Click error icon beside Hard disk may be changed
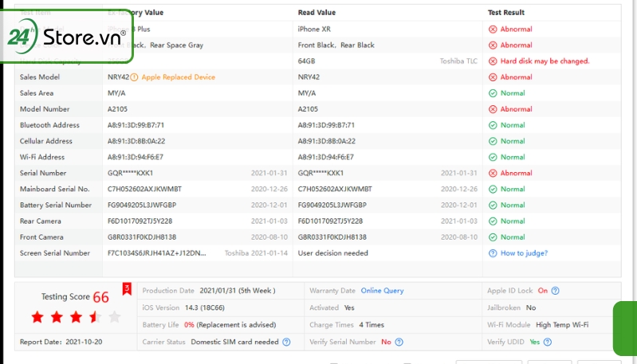The image size is (637, 364). pos(493,61)
